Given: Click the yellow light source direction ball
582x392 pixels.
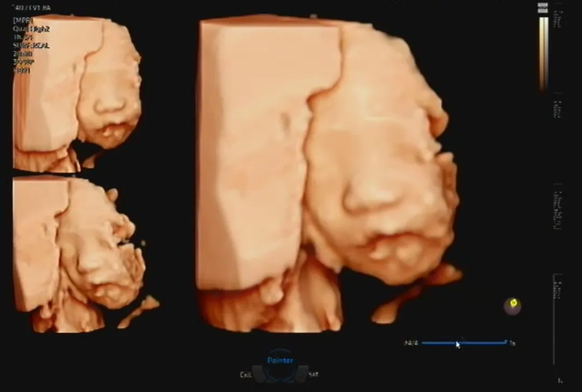Looking at the screenshot, I should 512,306.
